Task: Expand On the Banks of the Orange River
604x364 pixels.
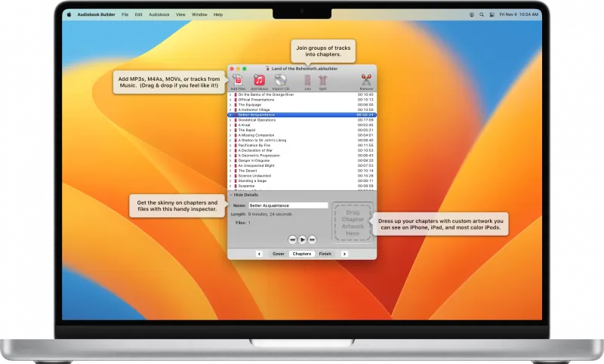Action: 230,94
